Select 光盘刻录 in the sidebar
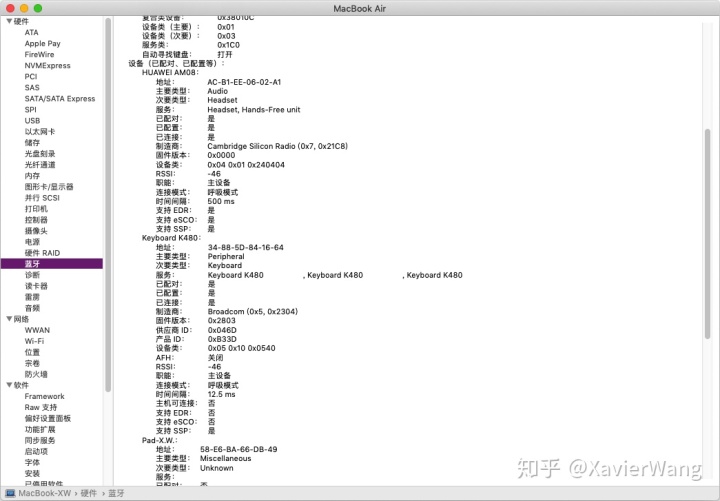The height and width of the screenshot is (501, 720). click(39, 153)
